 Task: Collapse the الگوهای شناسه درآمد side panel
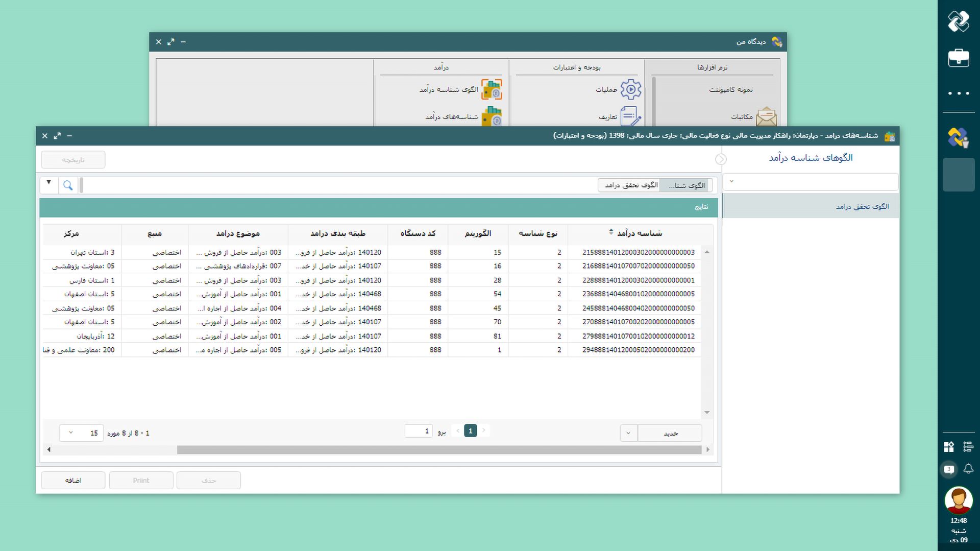(721, 159)
